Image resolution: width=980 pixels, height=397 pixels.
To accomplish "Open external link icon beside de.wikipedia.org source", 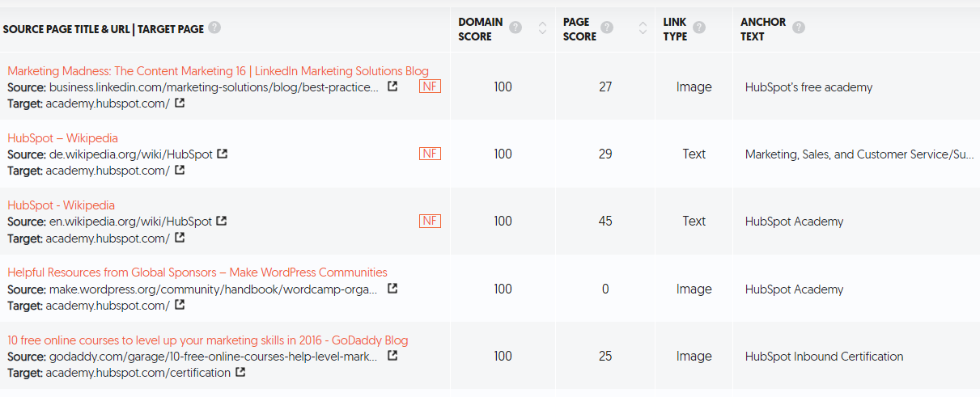I will [222, 154].
